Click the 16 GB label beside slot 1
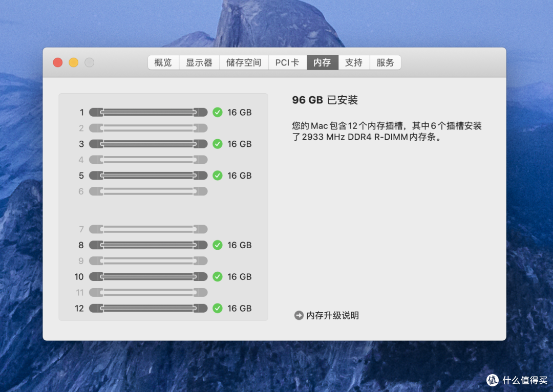 pyautogui.click(x=239, y=112)
